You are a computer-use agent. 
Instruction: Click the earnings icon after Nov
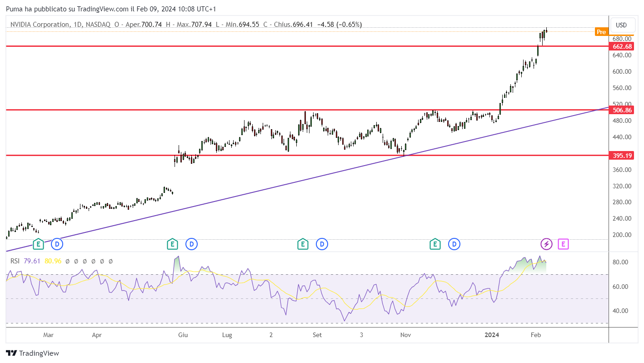435,244
